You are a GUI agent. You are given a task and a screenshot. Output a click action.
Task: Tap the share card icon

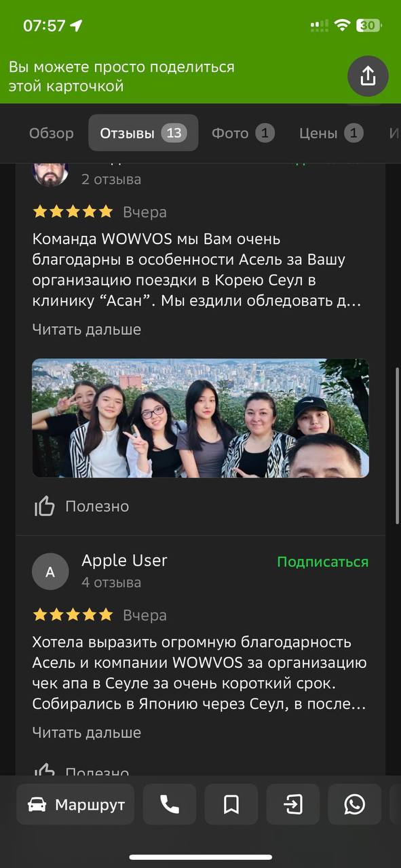pos(368,76)
